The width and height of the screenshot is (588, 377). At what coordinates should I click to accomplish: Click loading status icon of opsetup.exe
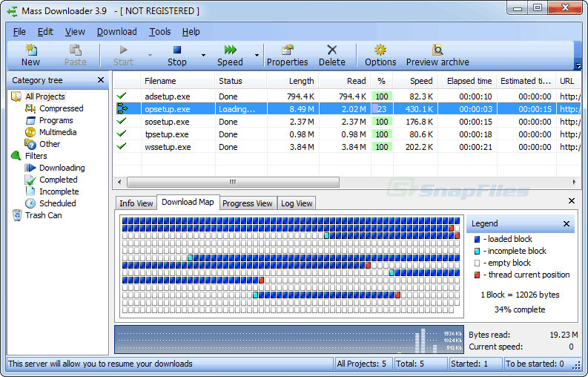click(122, 109)
